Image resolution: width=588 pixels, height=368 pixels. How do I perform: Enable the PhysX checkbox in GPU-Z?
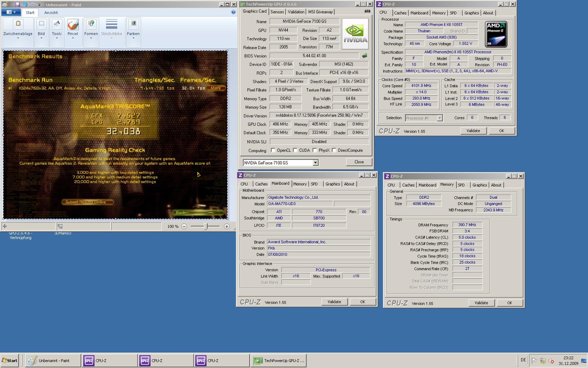click(x=315, y=150)
